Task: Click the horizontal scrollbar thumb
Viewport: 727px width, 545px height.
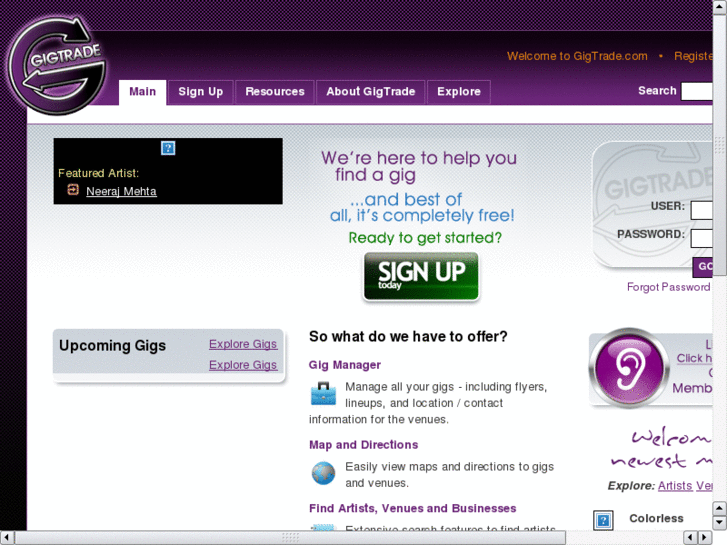Action: (290, 538)
